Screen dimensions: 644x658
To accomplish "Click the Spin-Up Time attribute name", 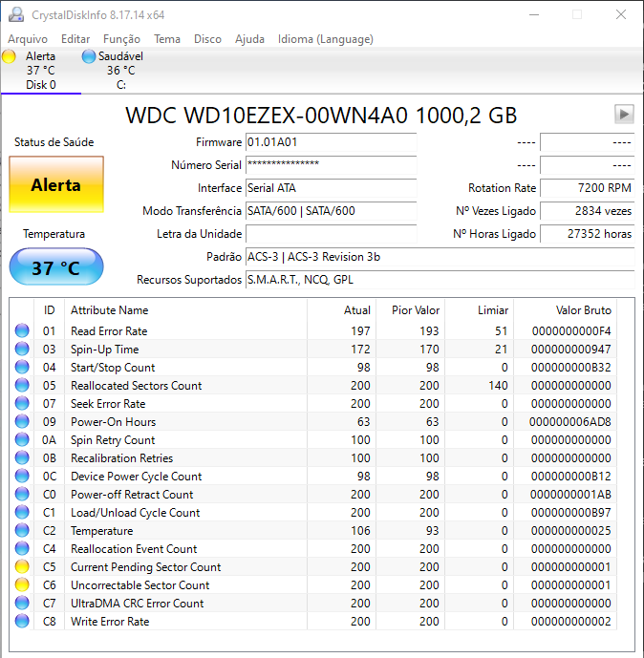I will (x=104, y=350).
